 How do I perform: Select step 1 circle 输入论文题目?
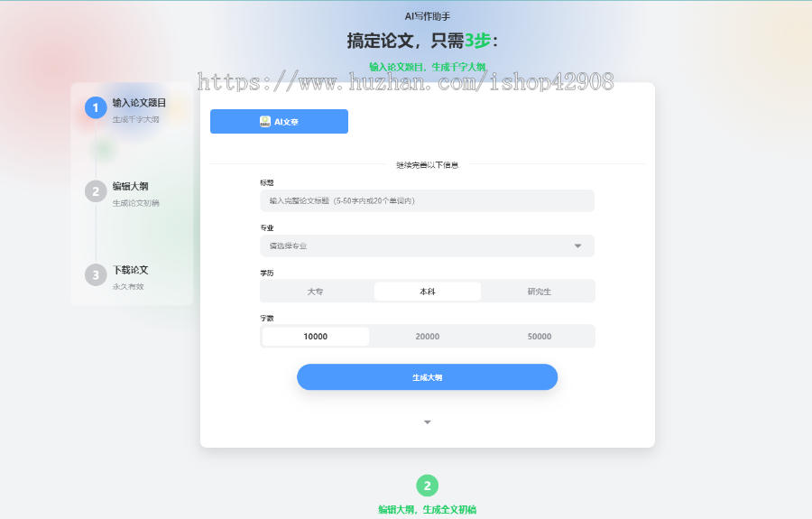click(x=96, y=107)
